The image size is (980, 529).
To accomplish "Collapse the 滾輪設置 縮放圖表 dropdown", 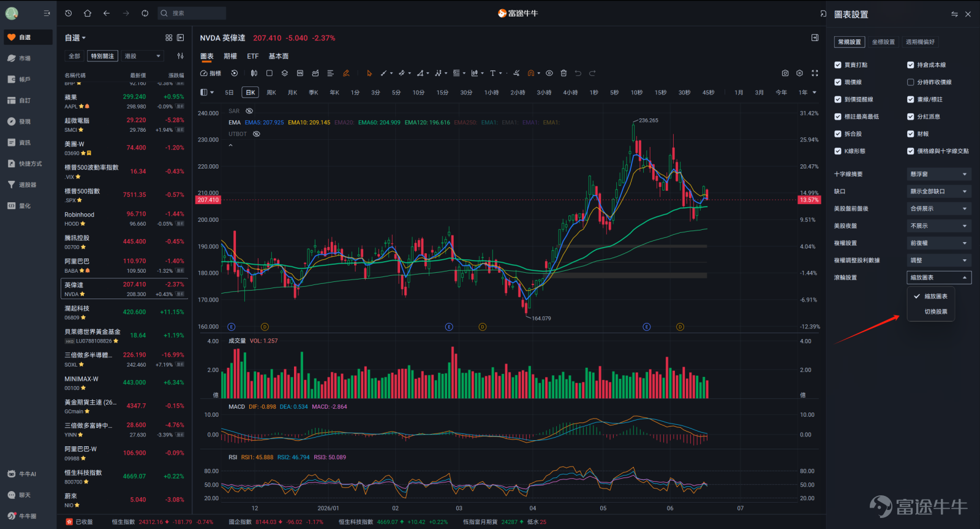I will [x=939, y=278].
